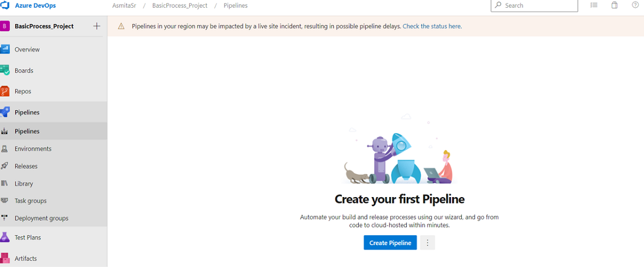Open the help question mark icon
Image resolution: width=644 pixels, height=268 pixels.
click(635, 5)
